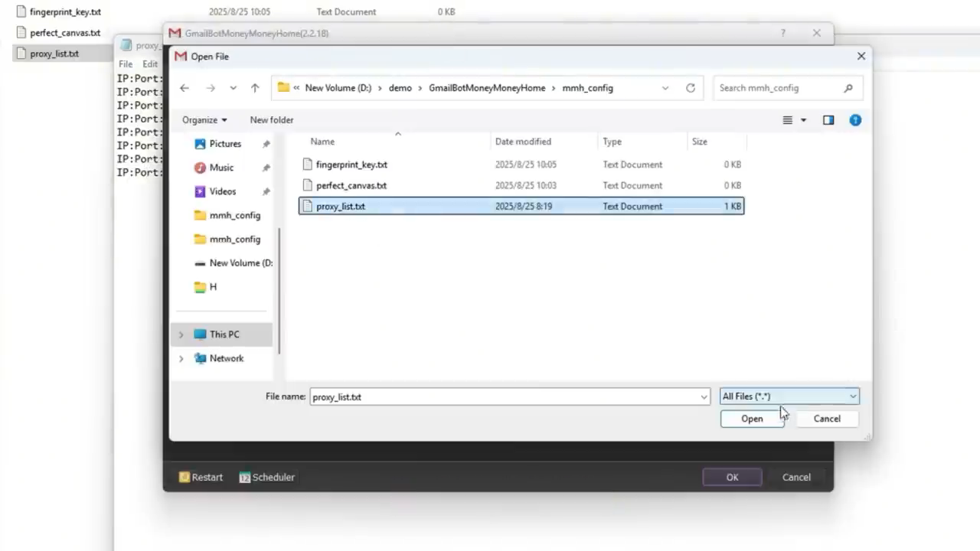Open Videos in the navigation pane
Viewport: 980px width, 551px height.
tap(223, 191)
